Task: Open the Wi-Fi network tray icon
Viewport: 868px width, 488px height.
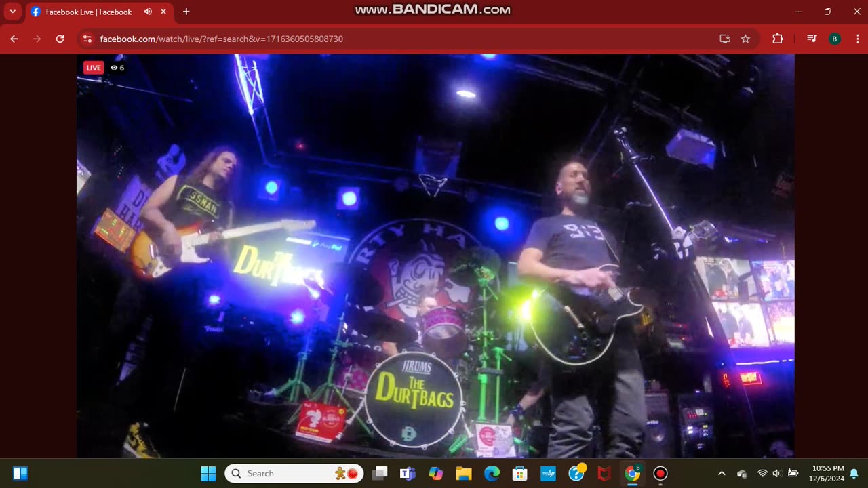Action: [x=762, y=473]
